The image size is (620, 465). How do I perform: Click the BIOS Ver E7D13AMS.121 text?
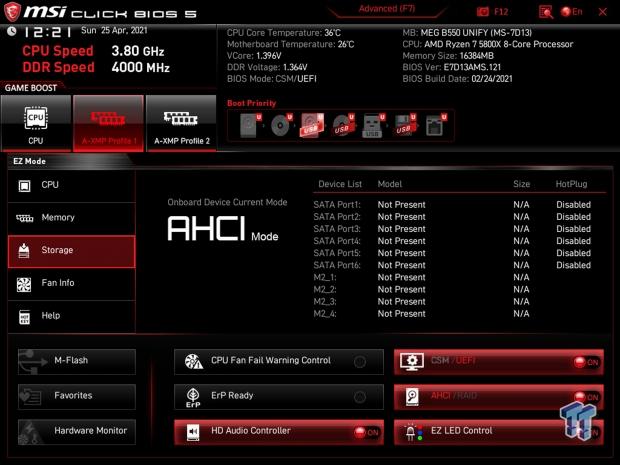(x=452, y=68)
